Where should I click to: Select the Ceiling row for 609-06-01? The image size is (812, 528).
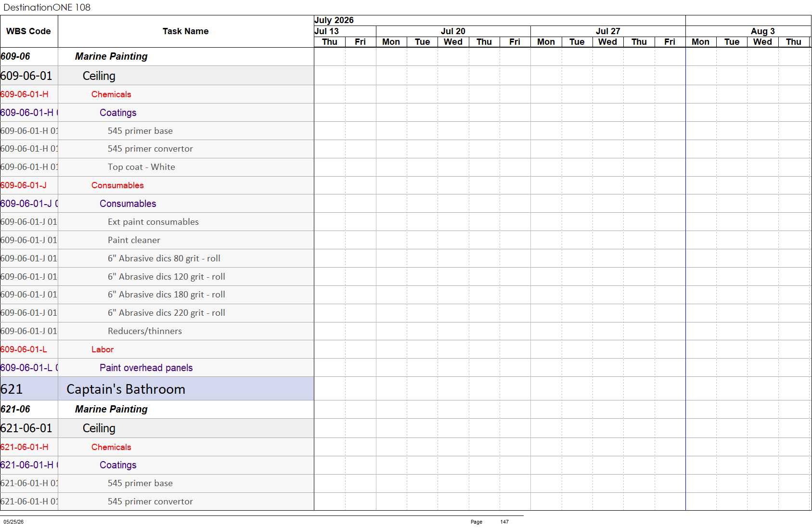click(157, 76)
